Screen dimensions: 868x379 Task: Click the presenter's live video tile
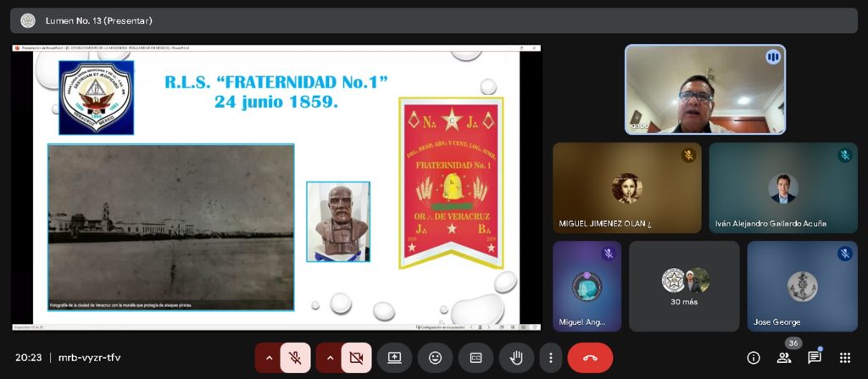[705, 90]
